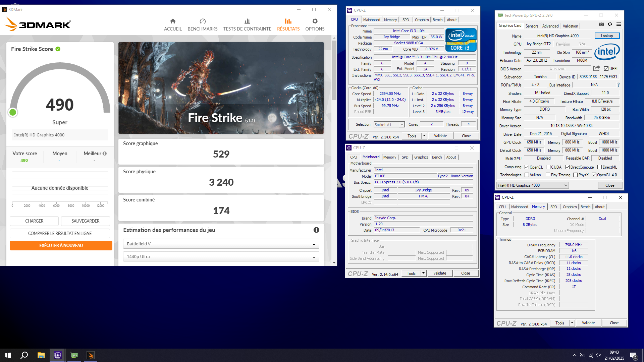Viewport: 644px width, 362px height.
Task: Open Graphics tab in CPU-Z Memory window
Action: [570, 207]
